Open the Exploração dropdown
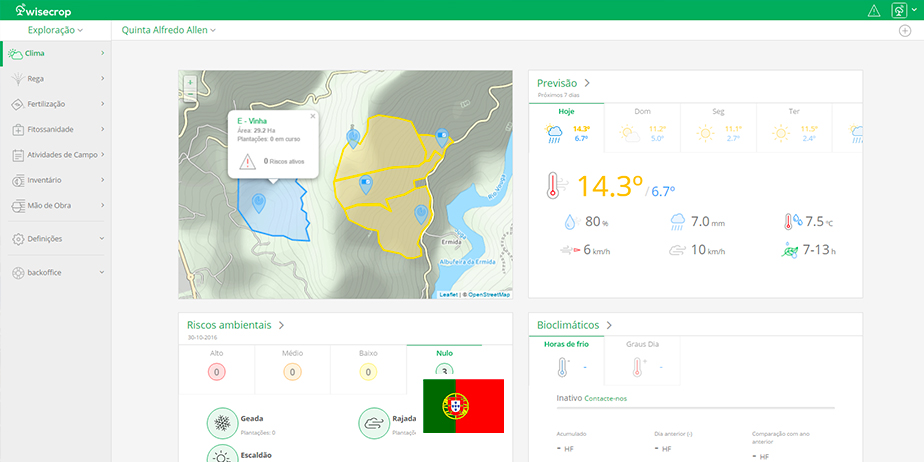 (x=55, y=30)
